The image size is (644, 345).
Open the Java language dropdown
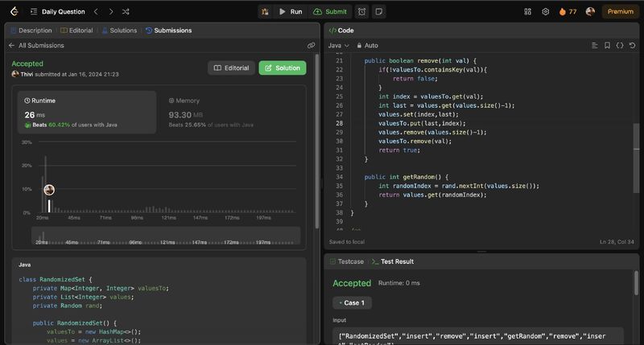[338, 45]
